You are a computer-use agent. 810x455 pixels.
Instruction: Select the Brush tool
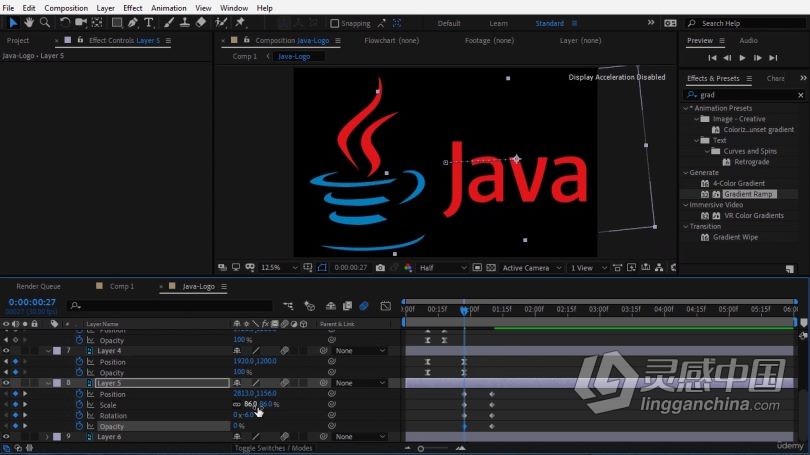(x=169, y=23)
